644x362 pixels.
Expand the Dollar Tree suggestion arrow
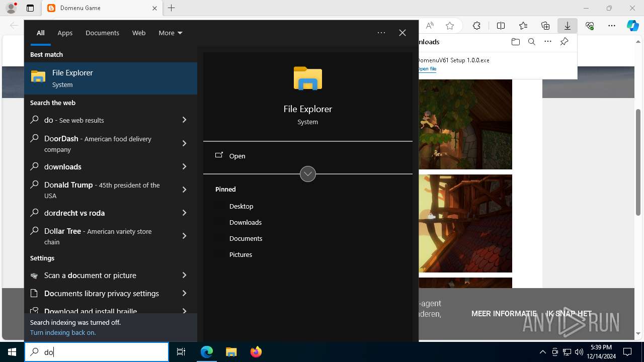point(184,236)
